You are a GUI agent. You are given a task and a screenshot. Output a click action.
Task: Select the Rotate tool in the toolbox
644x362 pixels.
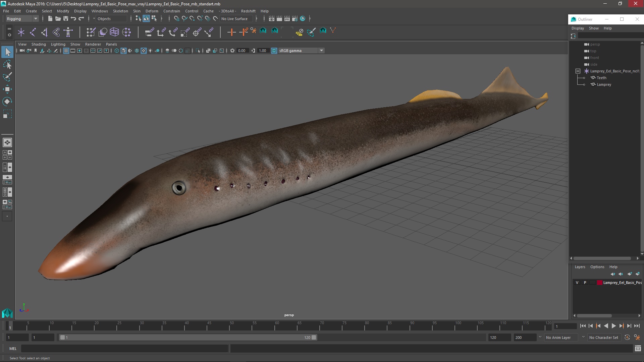coord(7,102)
